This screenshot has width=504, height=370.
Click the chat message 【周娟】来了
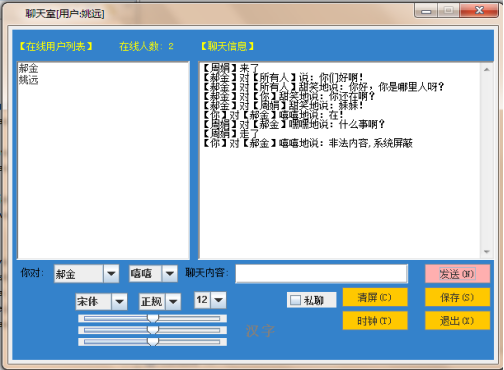(x=231, y=68)
